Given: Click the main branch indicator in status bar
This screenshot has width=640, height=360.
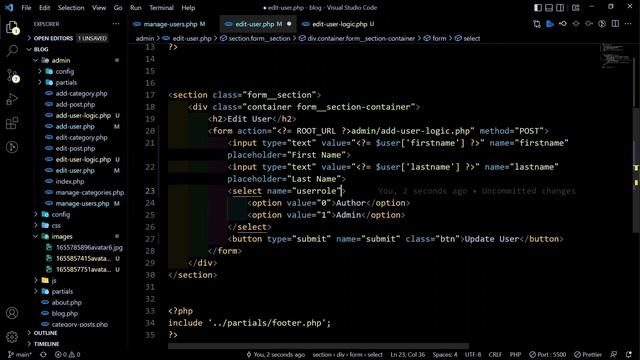Looking at the screenshot, I should click(20, 355).
